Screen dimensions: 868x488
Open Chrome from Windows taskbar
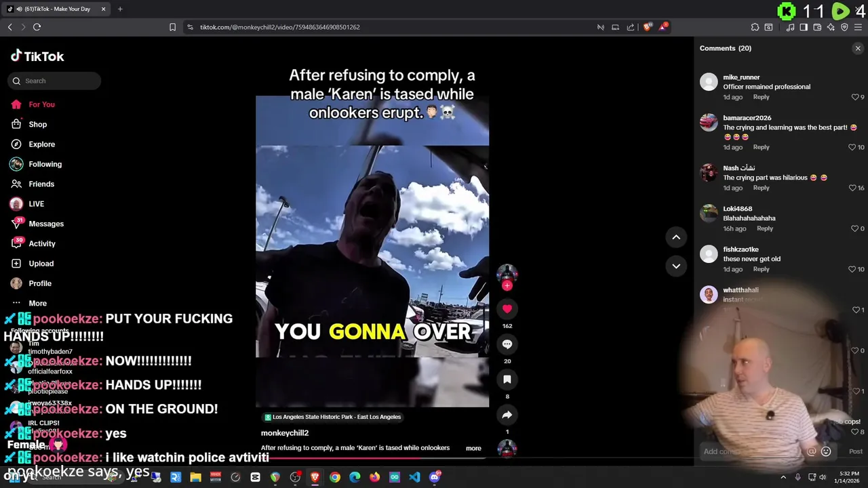(x=335, y=477)
